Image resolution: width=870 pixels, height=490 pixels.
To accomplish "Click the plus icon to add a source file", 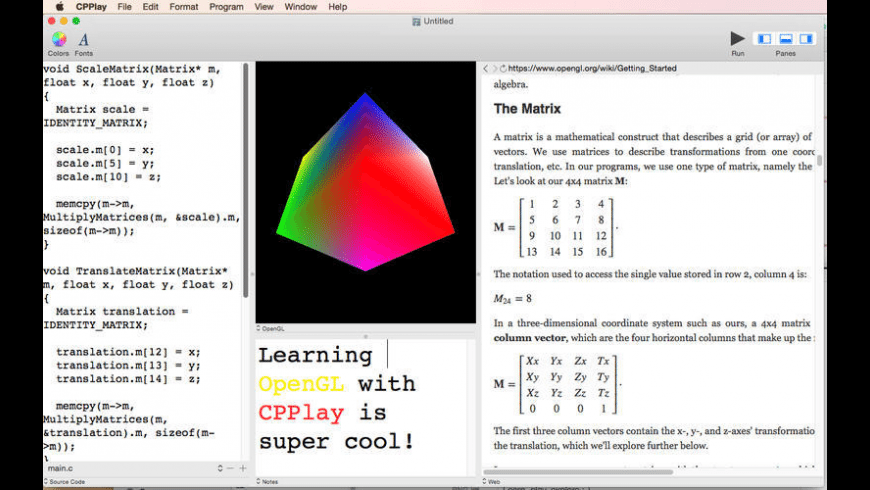I will pyautogui.click(x=243, y=468).
